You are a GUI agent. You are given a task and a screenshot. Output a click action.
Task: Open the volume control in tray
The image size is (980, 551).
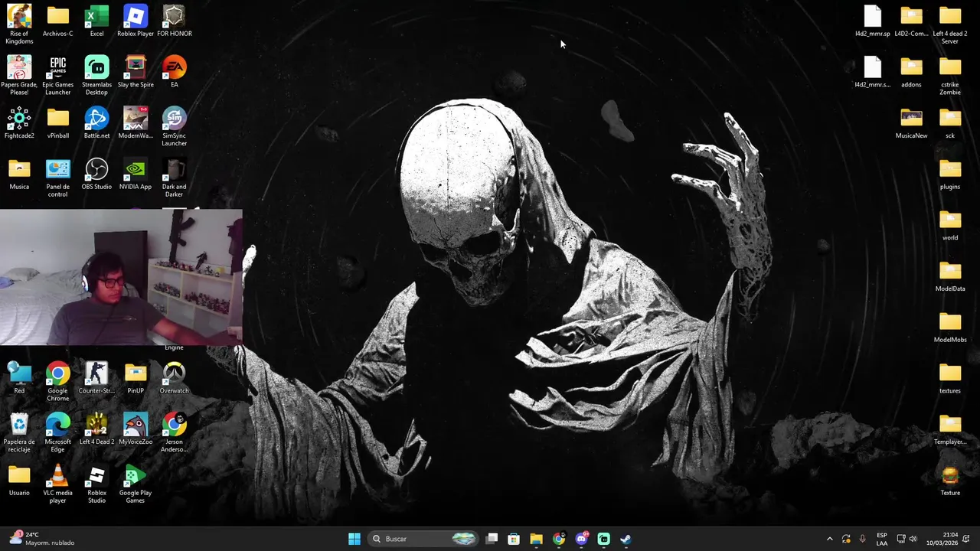(x=913, y=539)
